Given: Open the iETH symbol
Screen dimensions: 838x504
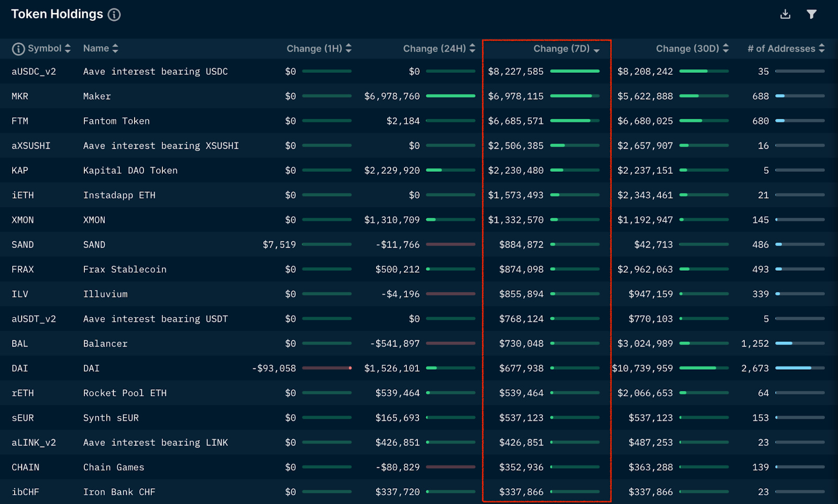Looking at the screenshot, I should point(23,195).
